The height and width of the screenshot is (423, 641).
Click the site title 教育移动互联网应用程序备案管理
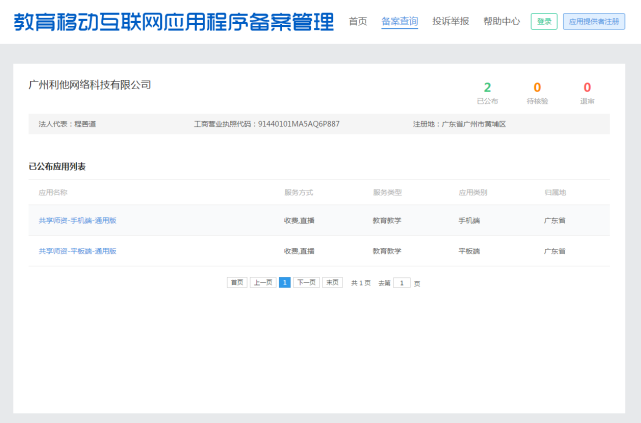174,22
